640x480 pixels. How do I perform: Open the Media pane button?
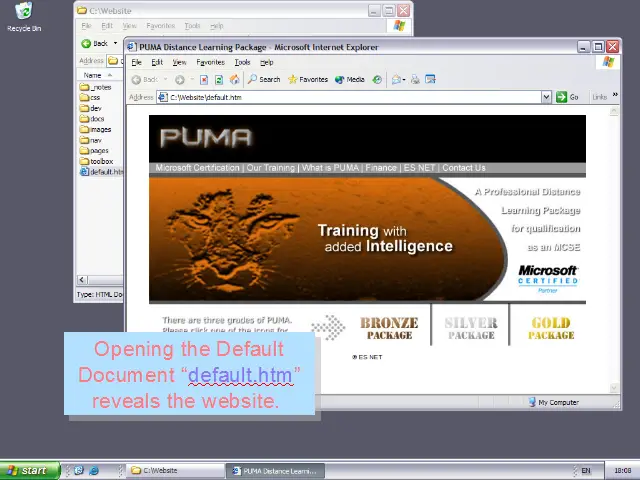click(350, 80)
